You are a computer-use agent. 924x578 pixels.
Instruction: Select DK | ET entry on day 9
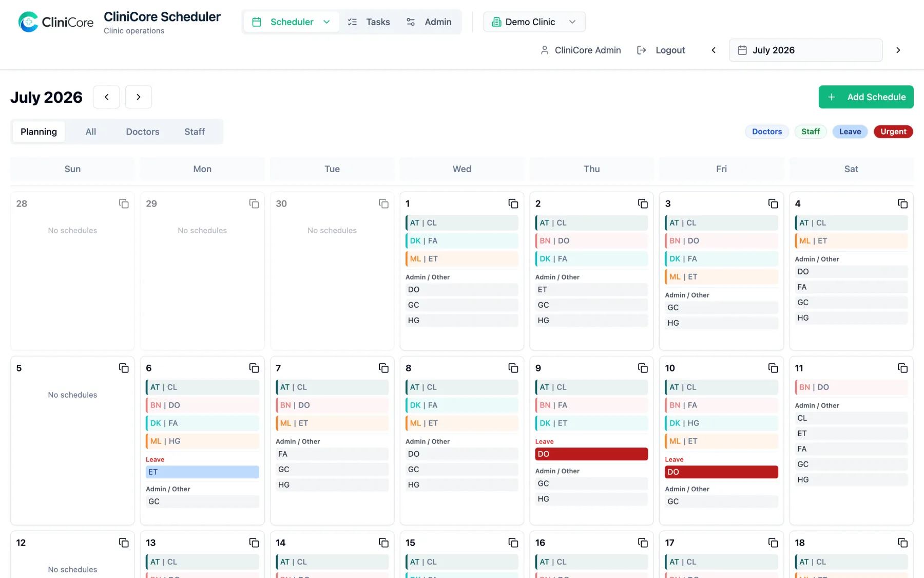click(591, 423)
